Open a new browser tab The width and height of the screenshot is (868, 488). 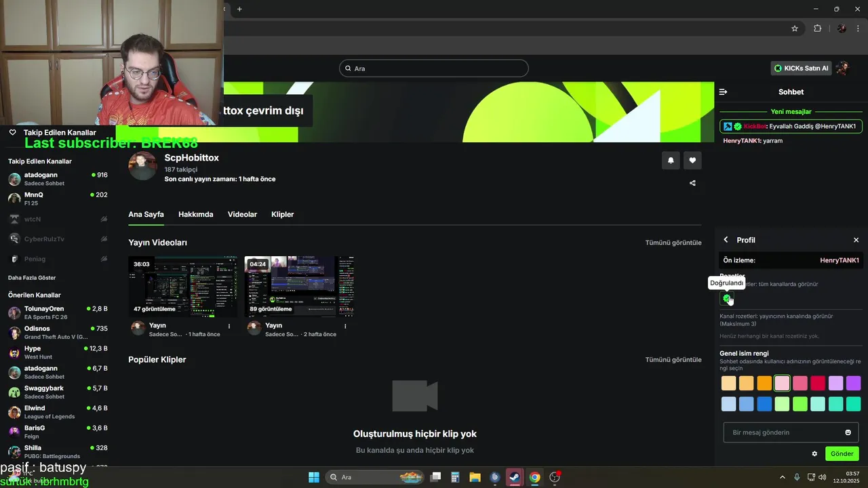239,9
